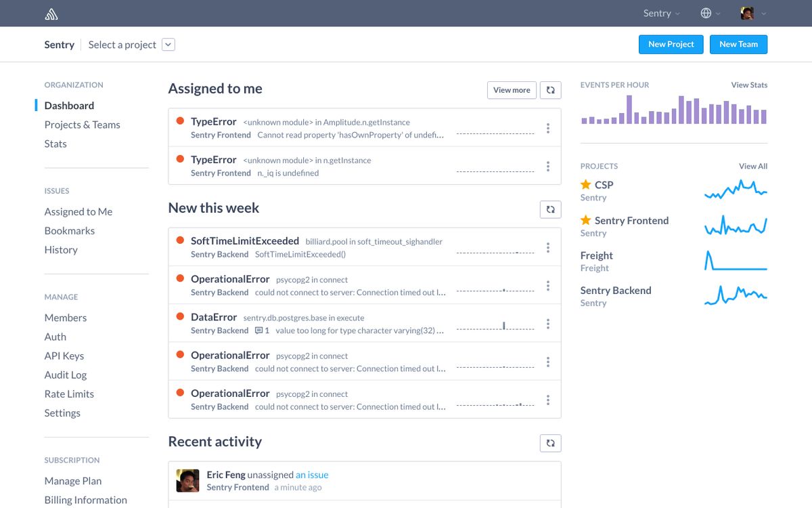Open the overflow menu on the first TypeError issue
The image size is (812, 508).
pyautogui.click(x=548, y=128)
